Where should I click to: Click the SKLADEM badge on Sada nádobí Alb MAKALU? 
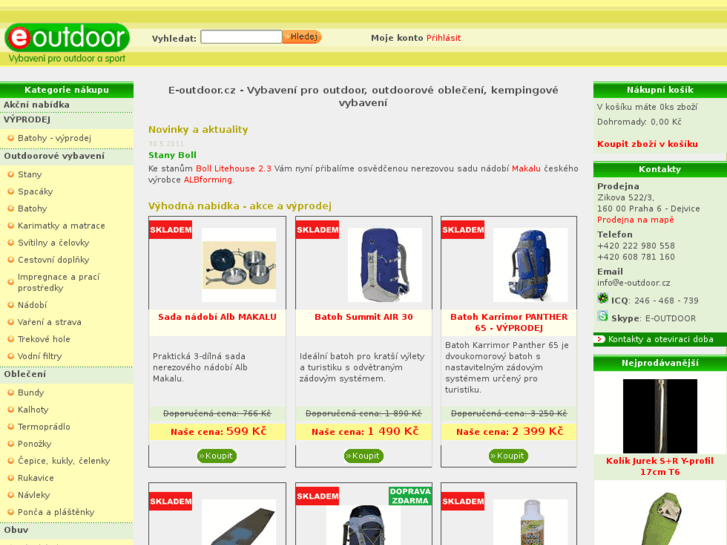[x=171, y=230]
